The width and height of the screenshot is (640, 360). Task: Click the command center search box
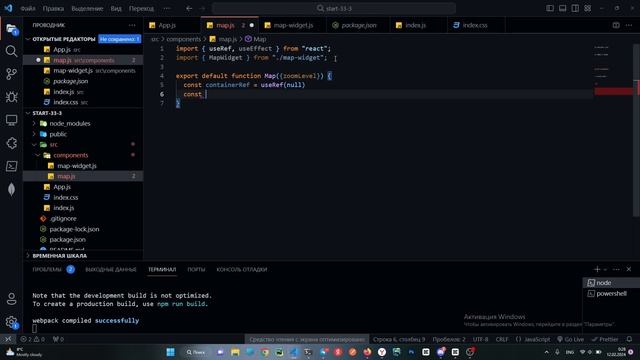click(x=334, y=8)
